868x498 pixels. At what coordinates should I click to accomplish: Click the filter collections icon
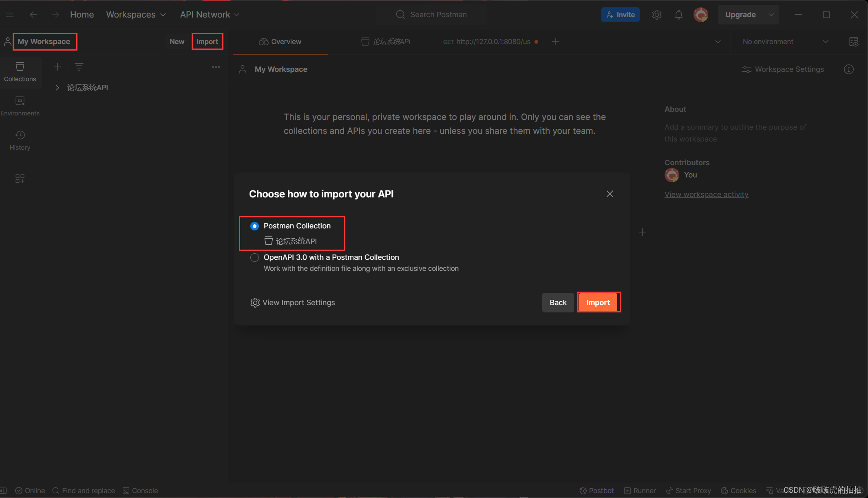[79, 67]
